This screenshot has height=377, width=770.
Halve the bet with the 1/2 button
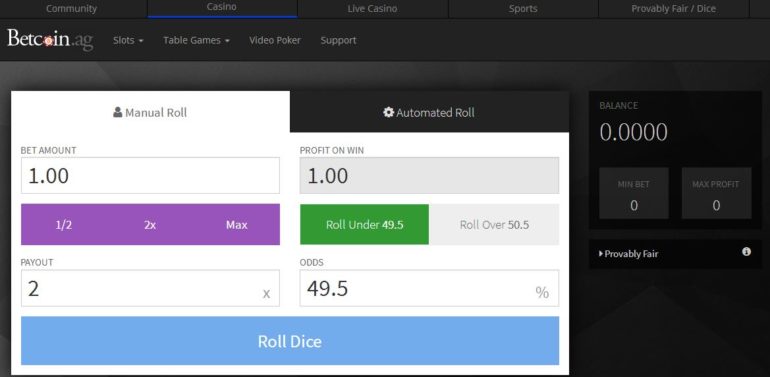coord(63,225)
